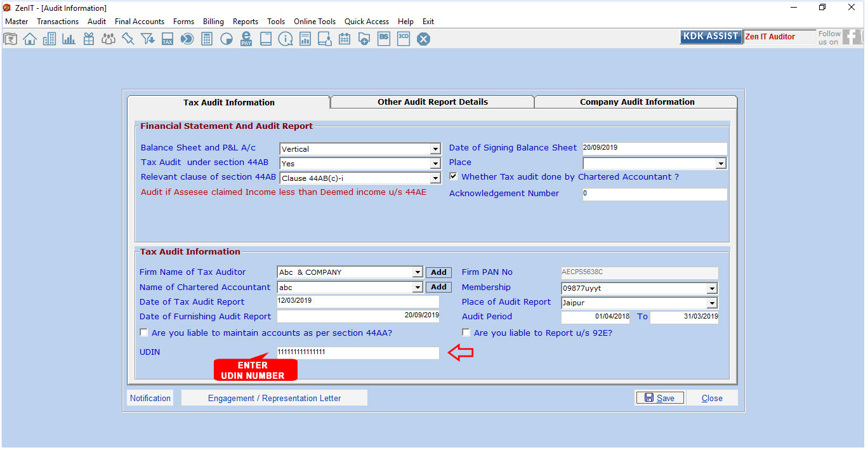Click into the UDIN number field
The height and width of the screenshot is (450, 868).
(x=357, y=352)
